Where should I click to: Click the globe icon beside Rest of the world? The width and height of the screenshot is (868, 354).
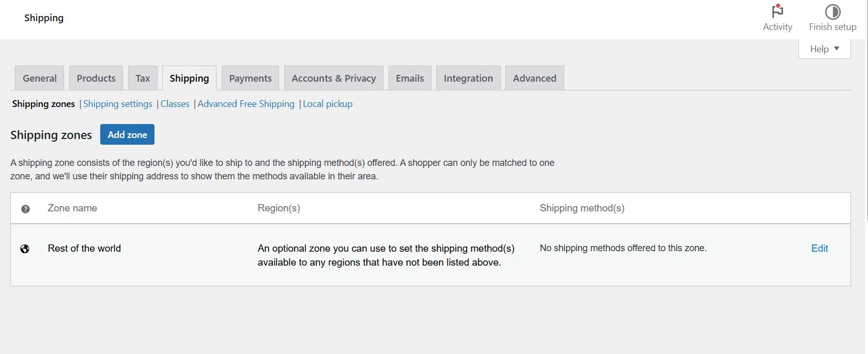point(25,249)
